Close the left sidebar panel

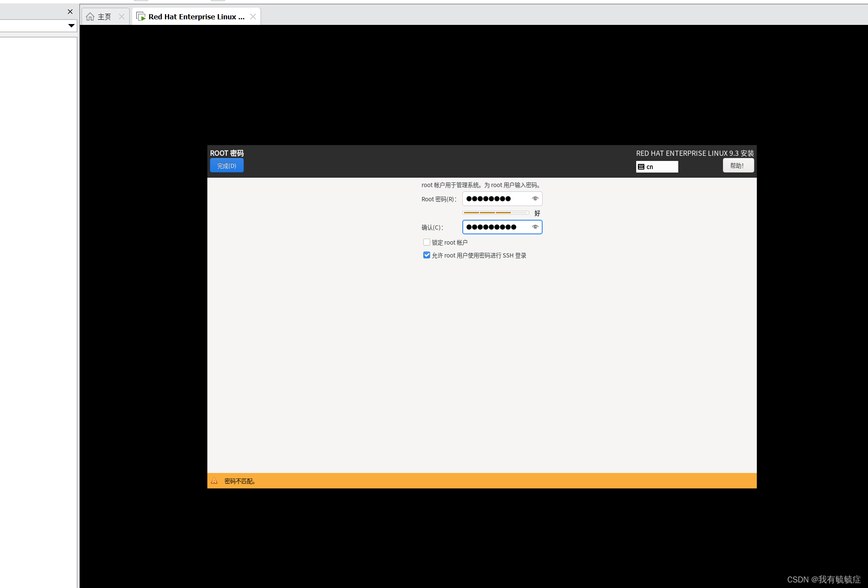(70, 12)
